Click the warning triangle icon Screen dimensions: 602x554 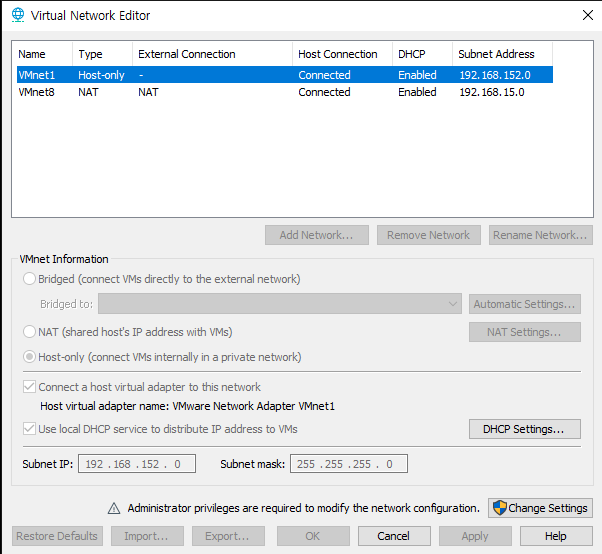(114, 508)
